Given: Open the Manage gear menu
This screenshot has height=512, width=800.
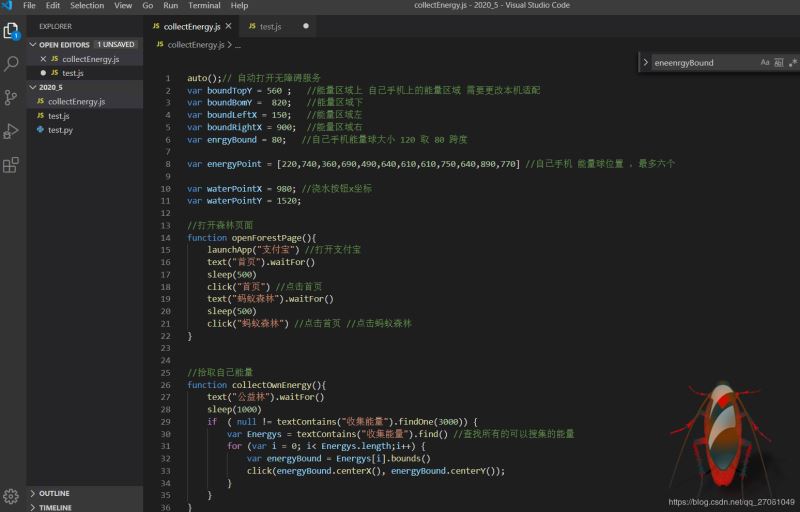Looking at the screenshot, I should (x=12, y=496).
